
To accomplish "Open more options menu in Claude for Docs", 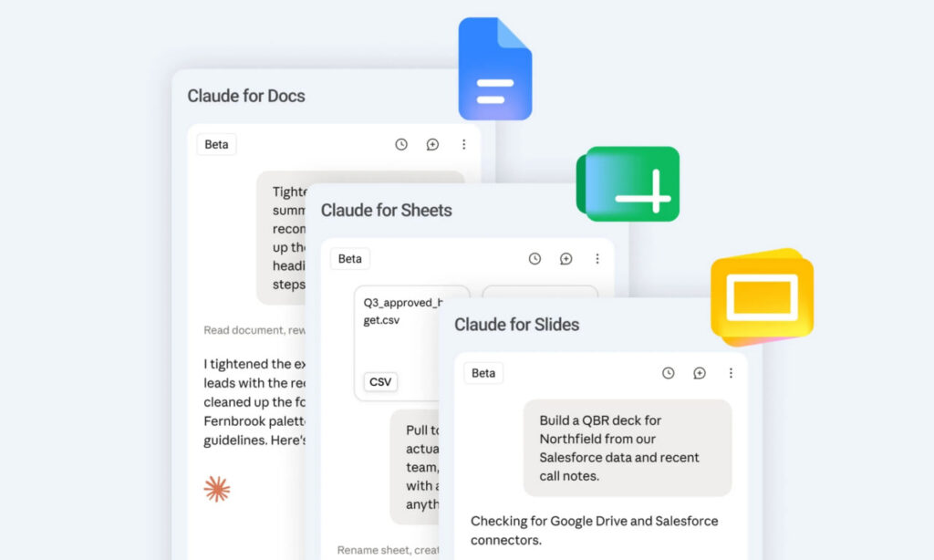I will click(463, 144).
